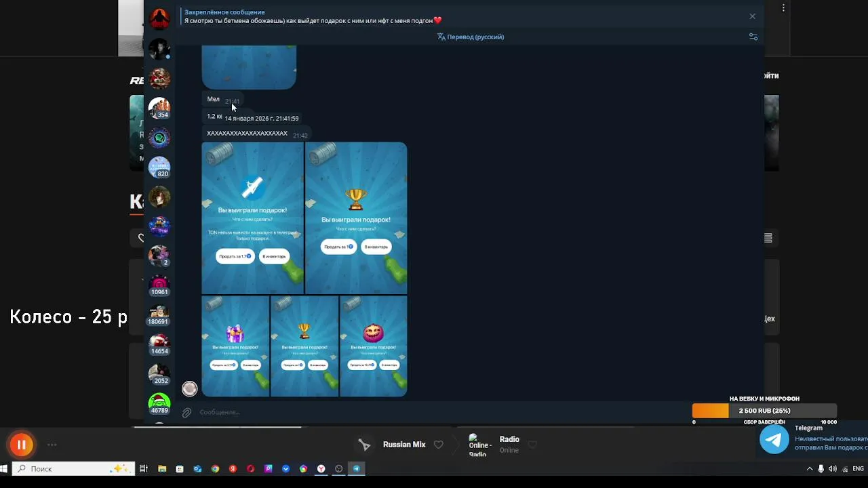Screen dimensions: 868x488
Task: Open the first gift image with Продать за 1.7
Action: click(x=252, y=218)
